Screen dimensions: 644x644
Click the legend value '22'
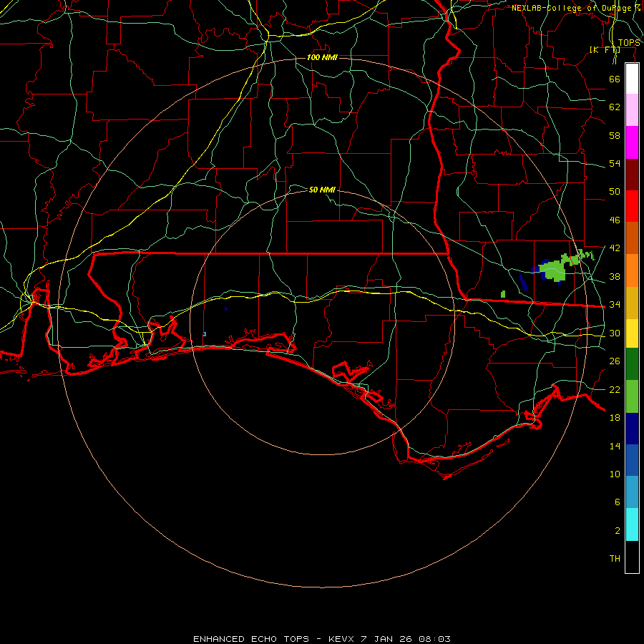615,390
